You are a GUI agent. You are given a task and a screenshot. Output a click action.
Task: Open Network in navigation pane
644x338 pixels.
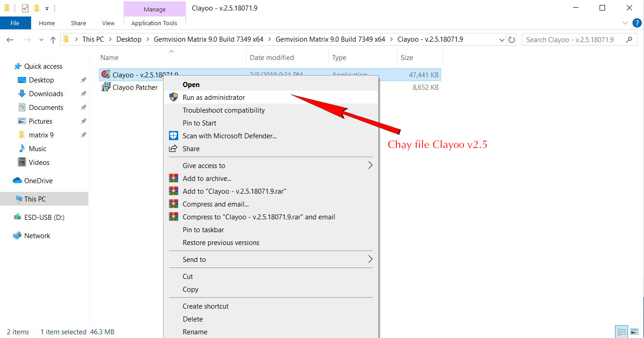pyautogui.click(x=37, y=236)
